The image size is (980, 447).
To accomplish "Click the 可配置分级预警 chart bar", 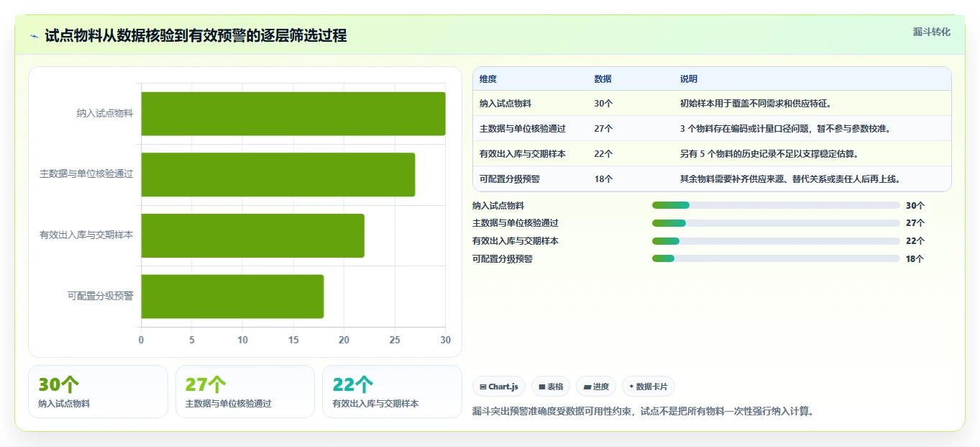I will [232, 296].
